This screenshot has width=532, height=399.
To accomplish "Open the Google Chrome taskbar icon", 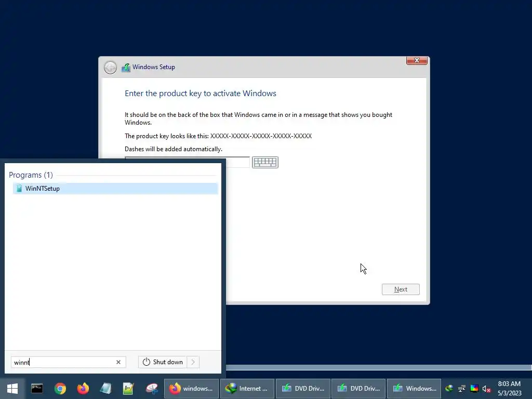I will [x=60, y=389].
